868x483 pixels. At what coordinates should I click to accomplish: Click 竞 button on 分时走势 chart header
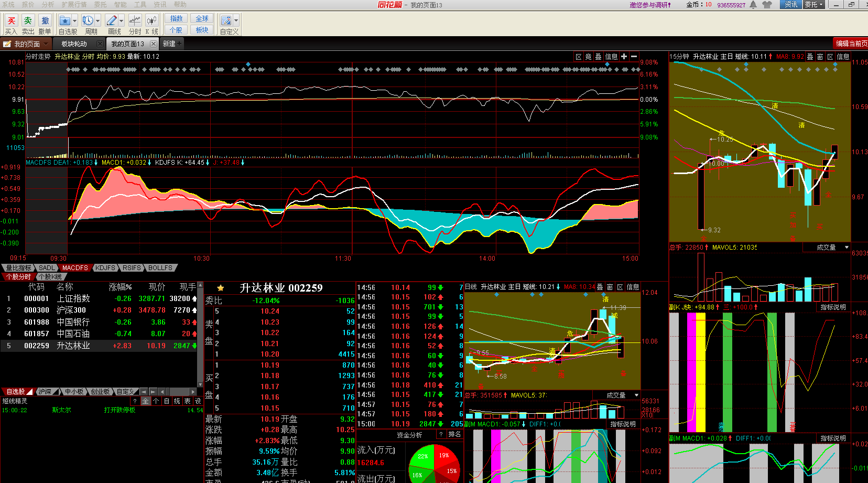click(588, 57)
